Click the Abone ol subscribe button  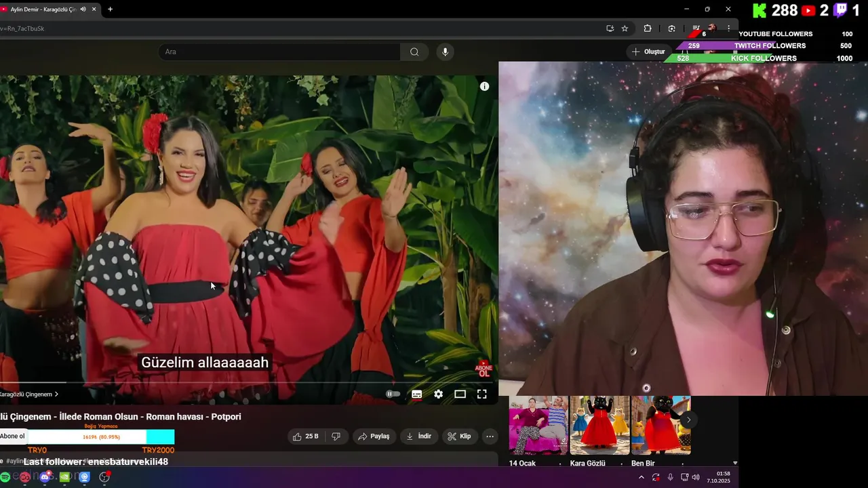13,436
